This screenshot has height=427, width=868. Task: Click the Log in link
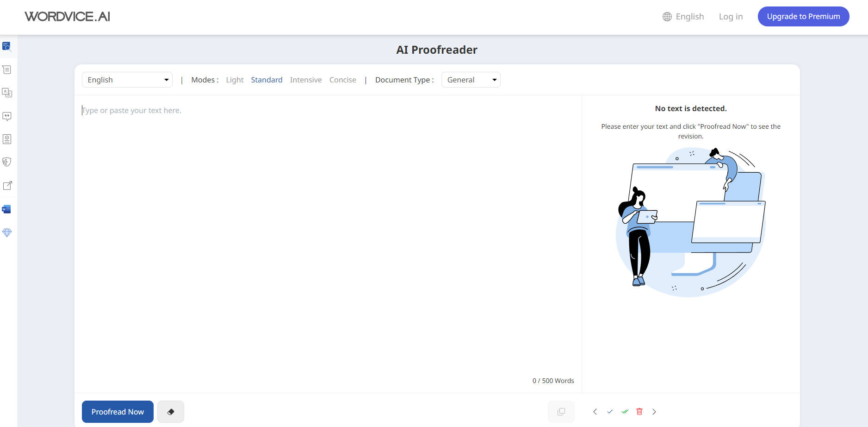point(730,16)
